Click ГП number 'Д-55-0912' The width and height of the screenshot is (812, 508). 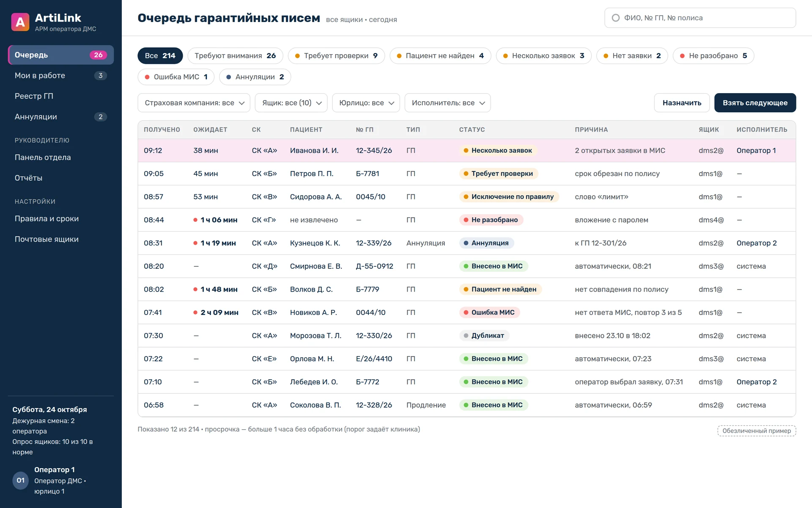[375, 266]
